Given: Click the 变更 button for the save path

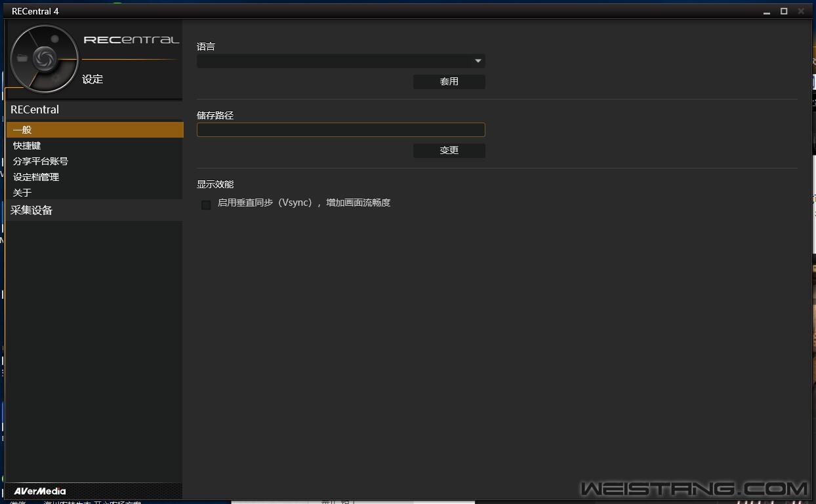Looking at the screenshot, I should pyautogui.click(x=449, y=151).
